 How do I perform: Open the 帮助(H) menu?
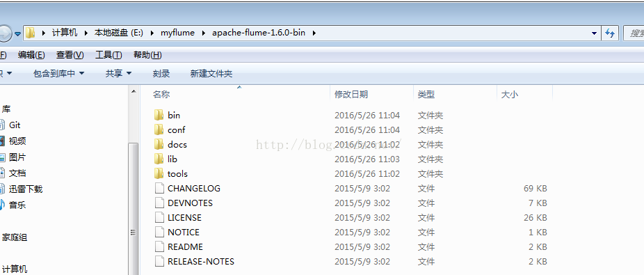[x=147, y=55]
